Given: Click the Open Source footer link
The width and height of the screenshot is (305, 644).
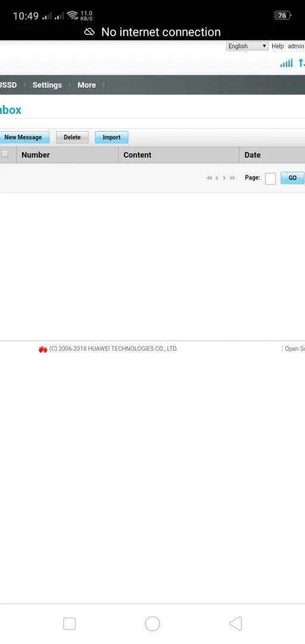Looking at the screenshot, I should click(295, 349).
